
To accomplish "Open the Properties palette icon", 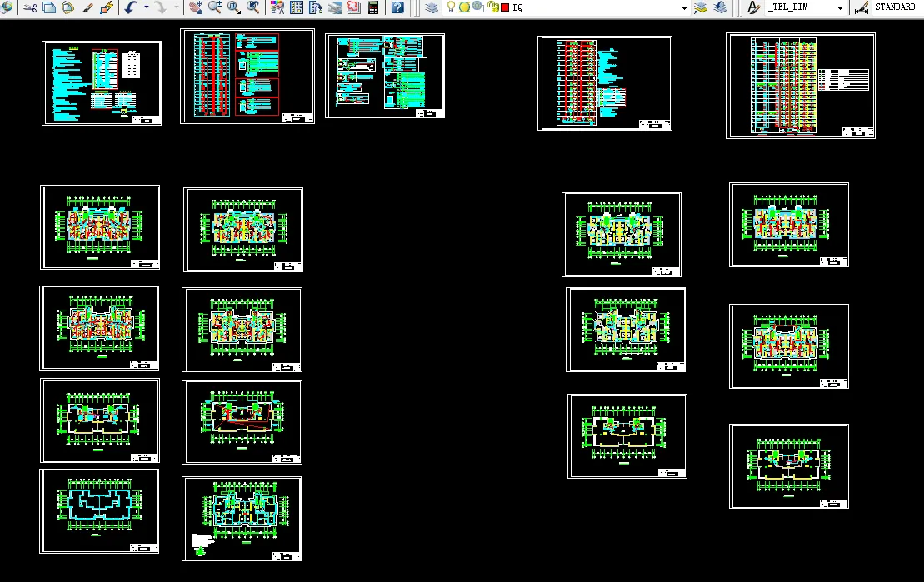I will coord(277,7).
